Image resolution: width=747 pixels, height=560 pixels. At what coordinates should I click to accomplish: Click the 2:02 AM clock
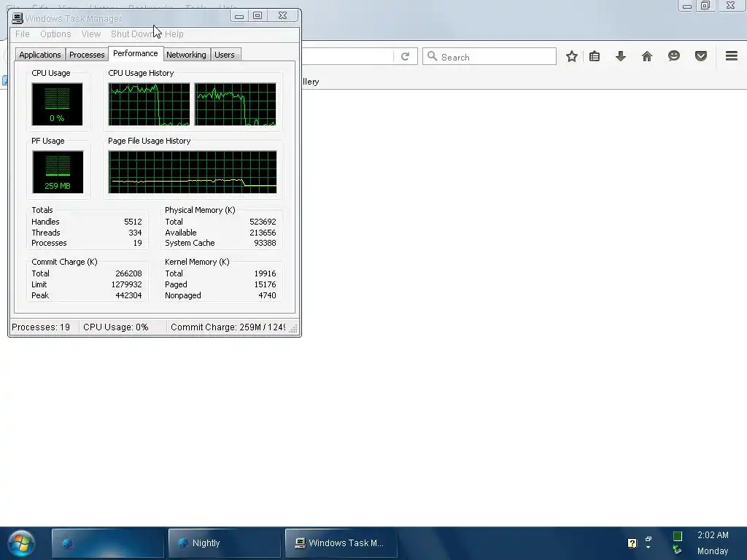pyautogui.click(x=713, y=535)
